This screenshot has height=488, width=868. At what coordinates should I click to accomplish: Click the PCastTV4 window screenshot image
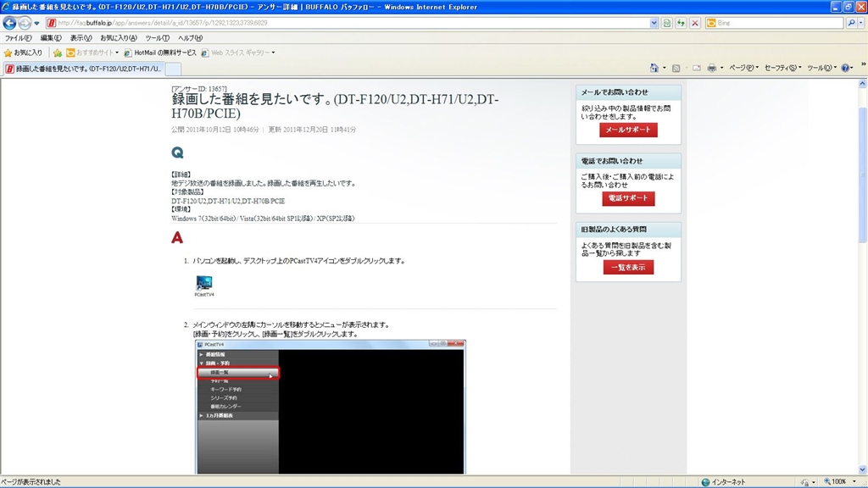[x=331, y=407]
